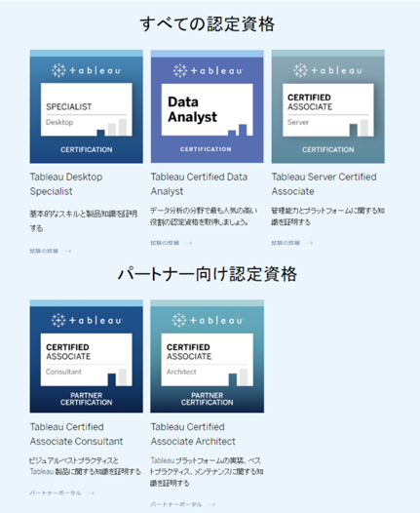
Task: Click the すべての認定資格 heading
Action: tap(208, 23)
